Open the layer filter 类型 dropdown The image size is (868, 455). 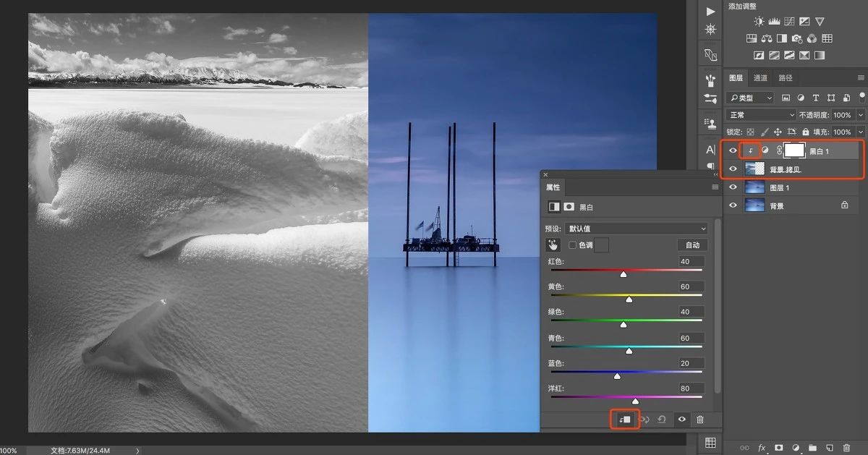coord(750,98)
